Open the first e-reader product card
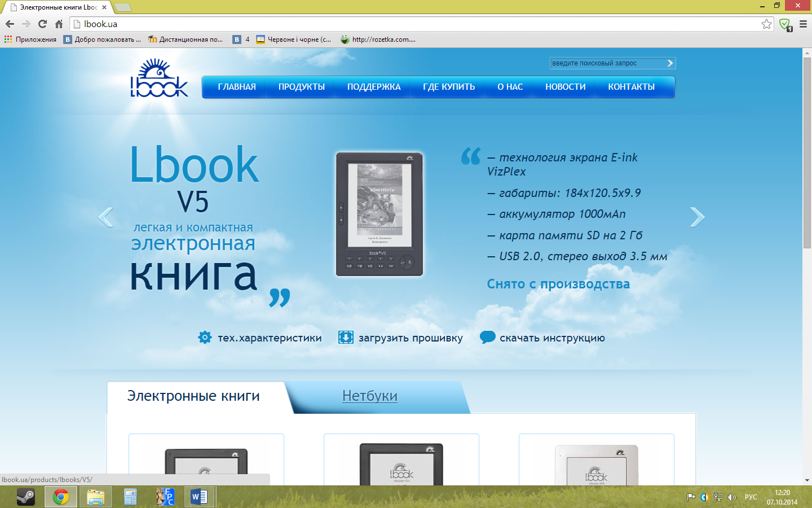Viewport: 812px width, 508px height. point(206,459)
